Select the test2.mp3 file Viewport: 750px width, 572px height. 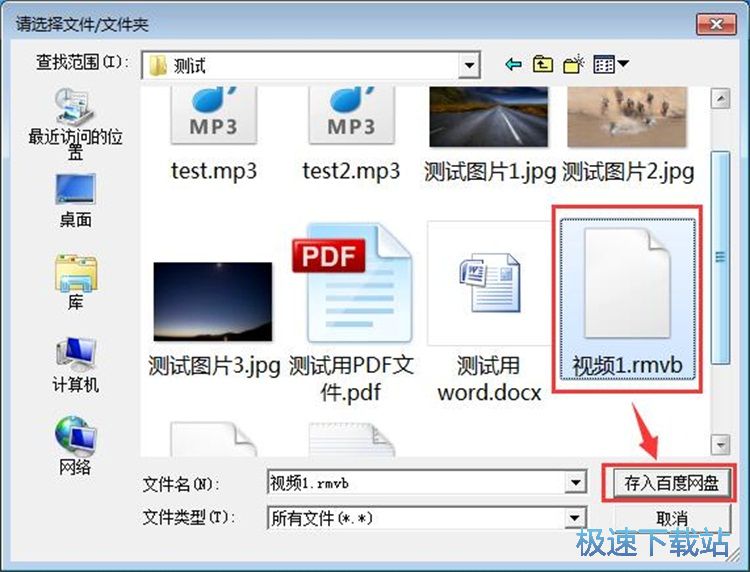click(x=351, y=135)
